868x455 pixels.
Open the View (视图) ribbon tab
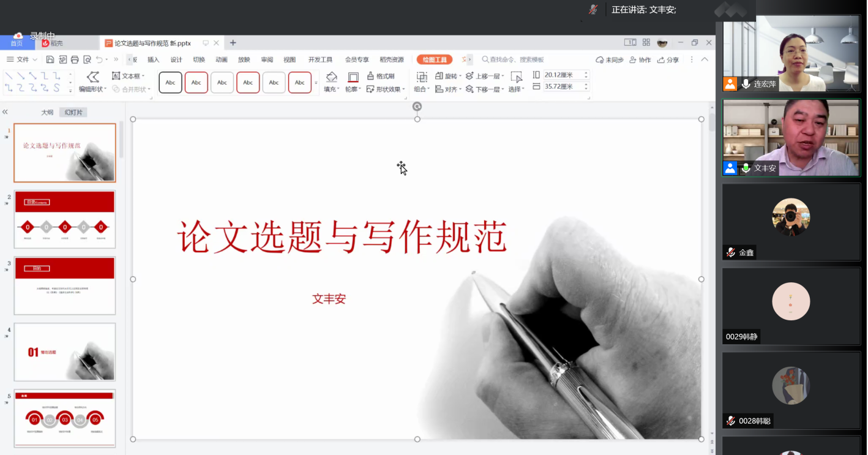pyautogui.click(x=290, y=60)
